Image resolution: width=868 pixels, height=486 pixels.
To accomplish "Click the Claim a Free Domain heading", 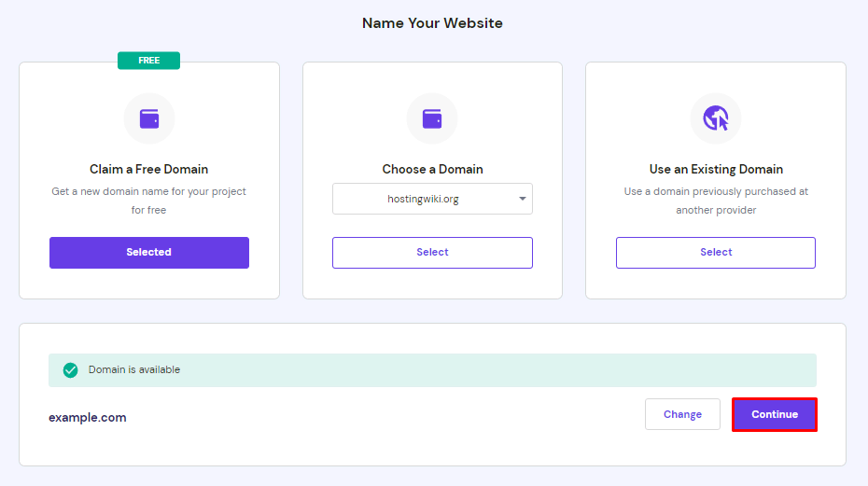I will 149,170.
